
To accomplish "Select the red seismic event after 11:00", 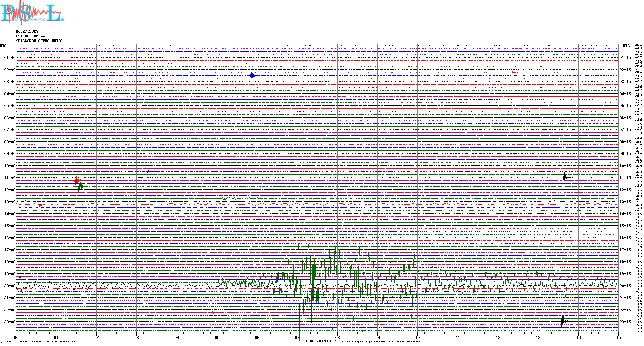I will [x=77, y=181].
